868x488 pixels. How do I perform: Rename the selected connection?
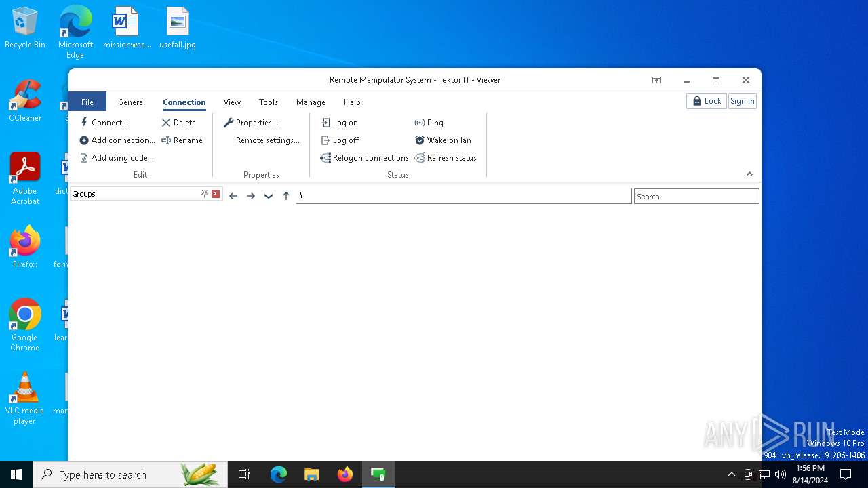coord(182,140)
